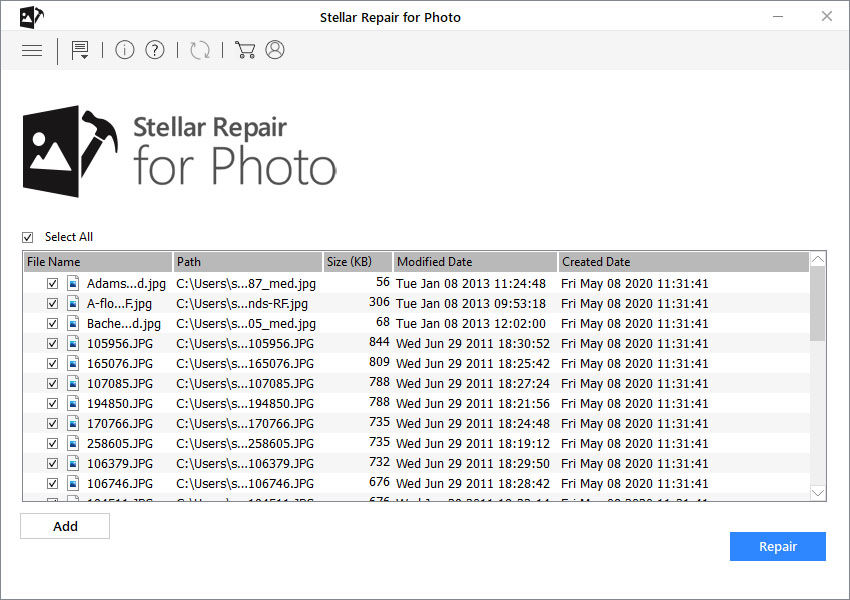
Task: Uncheck the Select All checkbox
Action: [27, 236]
